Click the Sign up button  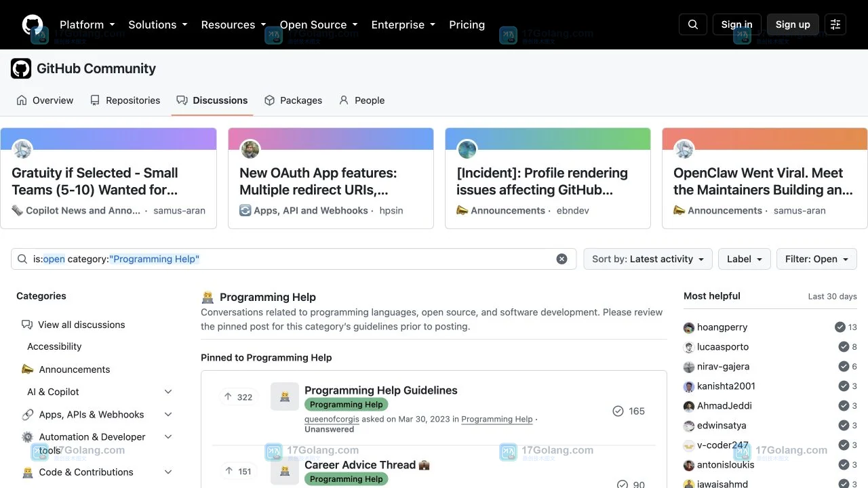tap(793, 24)
